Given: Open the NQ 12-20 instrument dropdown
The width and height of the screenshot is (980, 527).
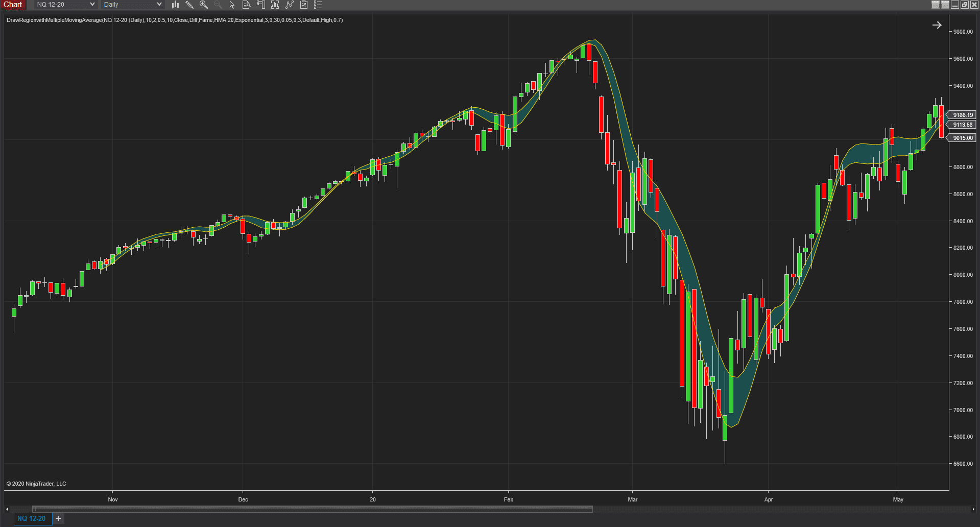Looking at the screenshot, I should 65,5.
